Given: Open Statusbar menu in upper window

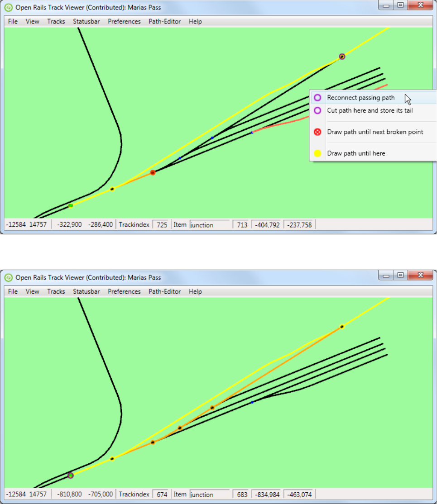Looking at the screenshot, I should point(86,22).
